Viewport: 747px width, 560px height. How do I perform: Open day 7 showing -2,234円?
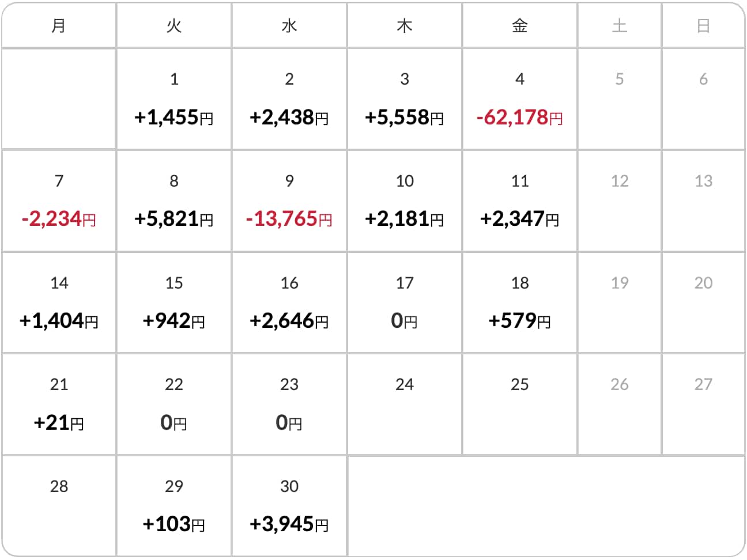[x=59, y=201]
